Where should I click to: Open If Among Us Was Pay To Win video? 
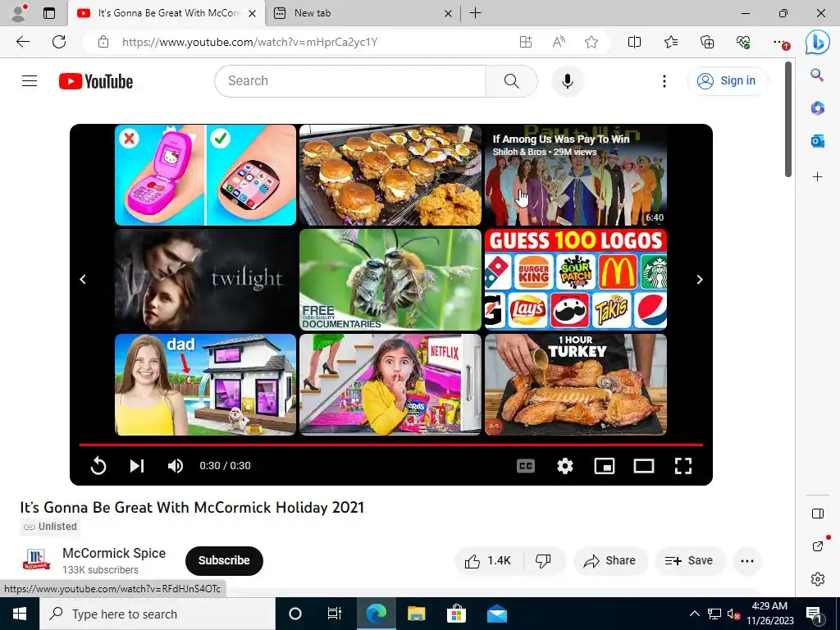[x=575, y=176]
